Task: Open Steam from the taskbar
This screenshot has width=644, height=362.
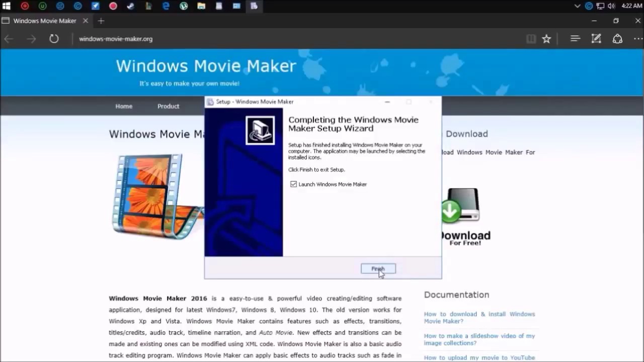Action: tap(131, 6)
